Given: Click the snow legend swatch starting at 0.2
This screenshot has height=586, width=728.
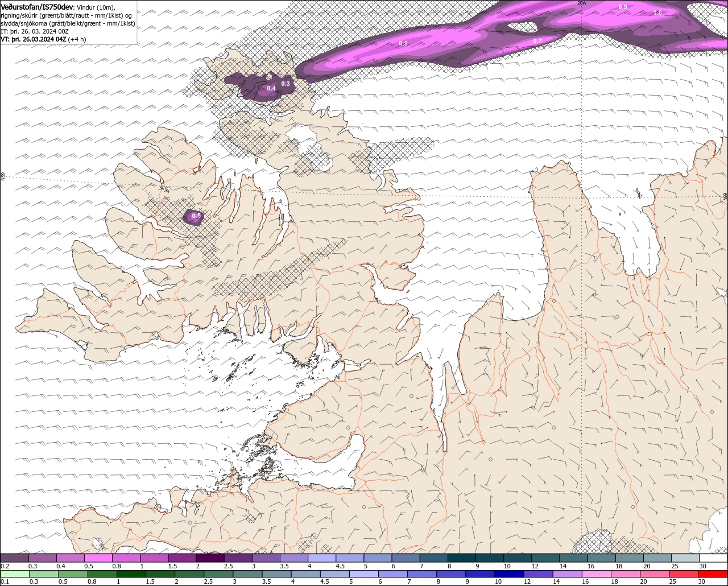Looking at the screenshot, I should pyautogui.click(x=15, y=558).
